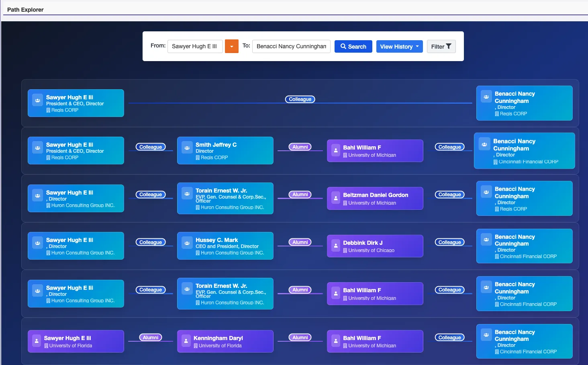The image size is (588, 365).
Task: Open the Filter button
Action: click(x=441, y=46)
